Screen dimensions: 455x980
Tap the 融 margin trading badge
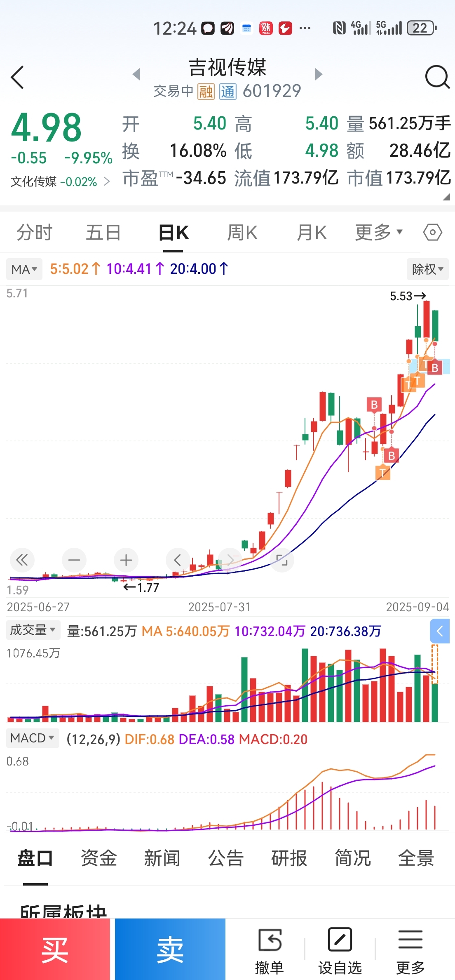tap(206, 92)
